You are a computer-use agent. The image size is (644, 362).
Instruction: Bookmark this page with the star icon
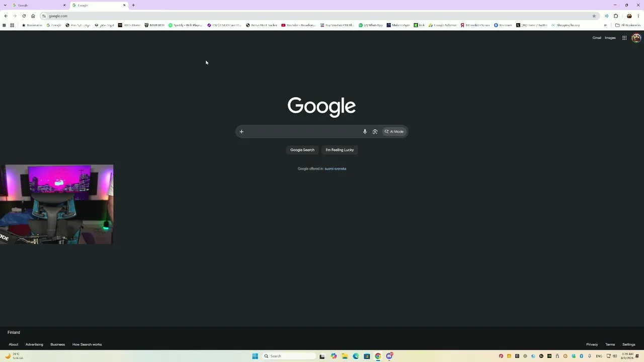pyautogui.click(x=594, y=16)
